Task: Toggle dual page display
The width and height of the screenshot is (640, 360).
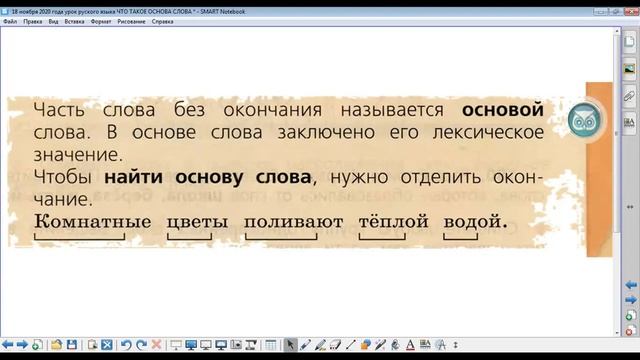Action: point(221,345)
